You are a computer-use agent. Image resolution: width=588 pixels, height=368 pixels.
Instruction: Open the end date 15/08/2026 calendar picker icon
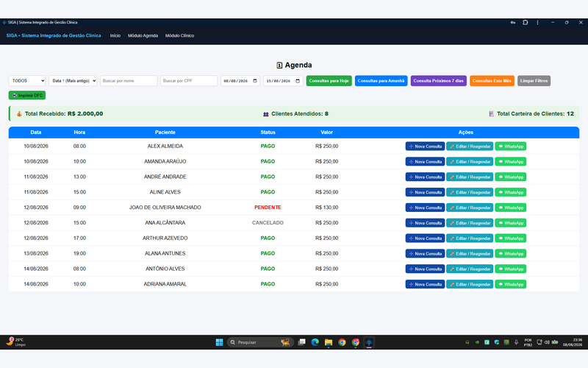(298, 81)
